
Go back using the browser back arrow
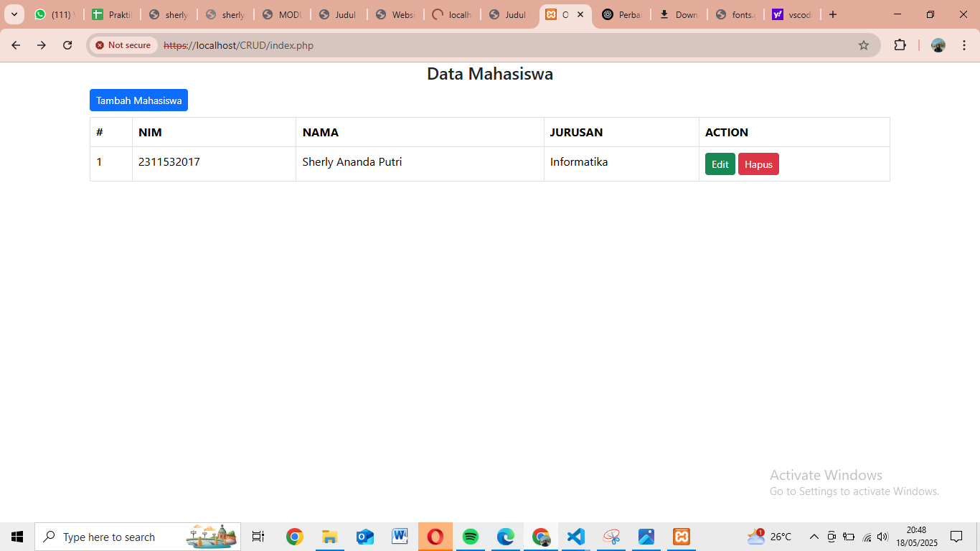(16, 45)
